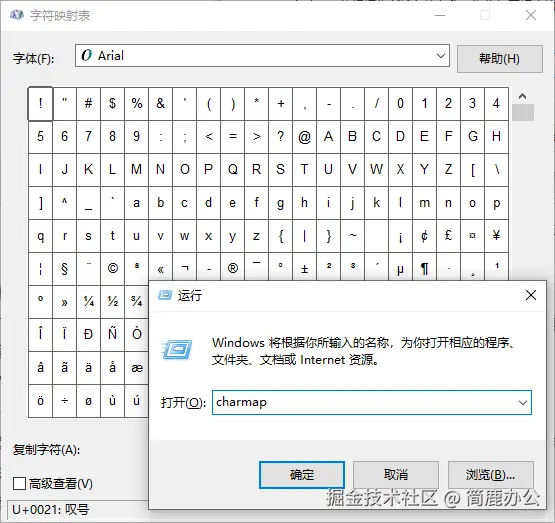555x523 pixels.
Task: Select the Ð (Eth) character
Action: [88, 334]
